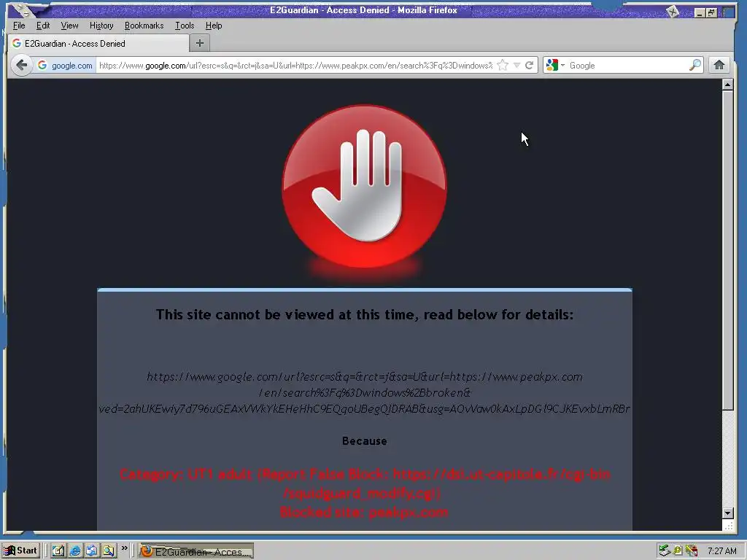747x560 pixels.
Task: Open the Help menu
Action: pos(214,26)
